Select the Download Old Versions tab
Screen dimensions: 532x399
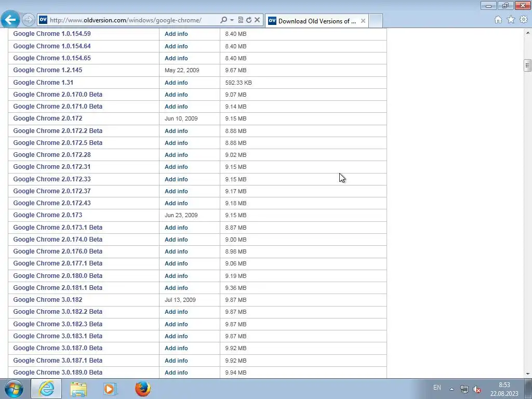[x=316, y=21]
